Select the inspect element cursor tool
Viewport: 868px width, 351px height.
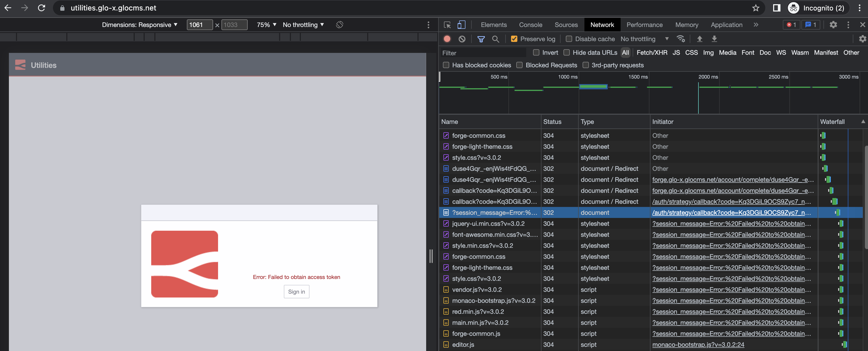tap(447, 25)
